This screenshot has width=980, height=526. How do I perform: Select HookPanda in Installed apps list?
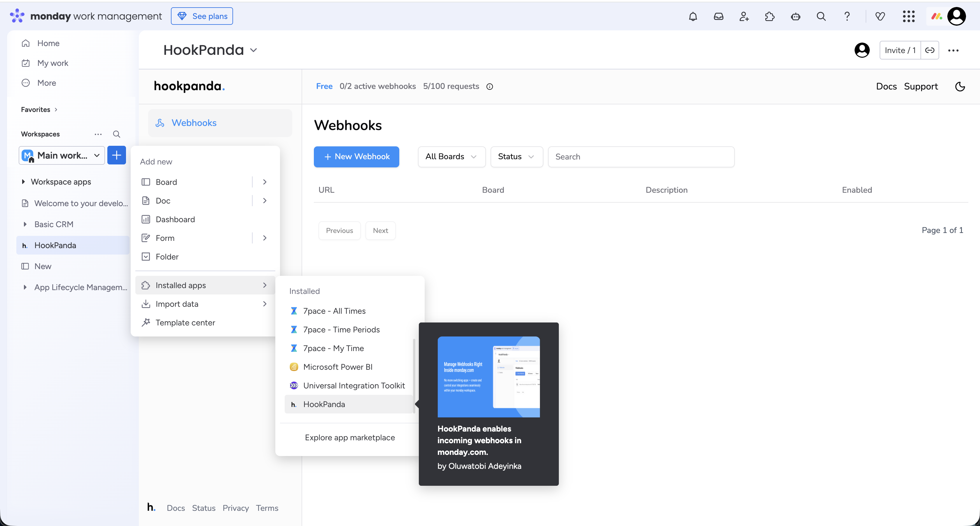click(324, 404)
